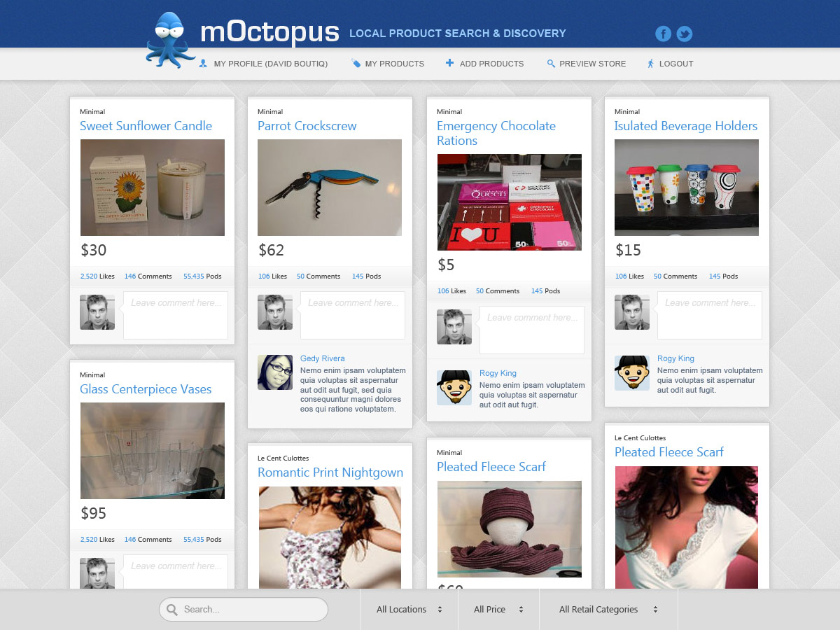Focus the Search input field
This screenshot has width=840, height=630.
(x=244, y=610)
